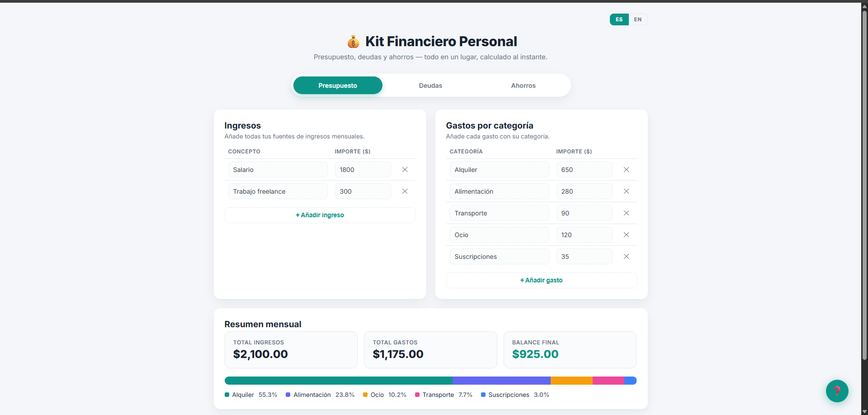Image resolution: width=868 pixels, height=415 pixels.
Task: Open the Deudas tab
Action: (x=430, y=86)
